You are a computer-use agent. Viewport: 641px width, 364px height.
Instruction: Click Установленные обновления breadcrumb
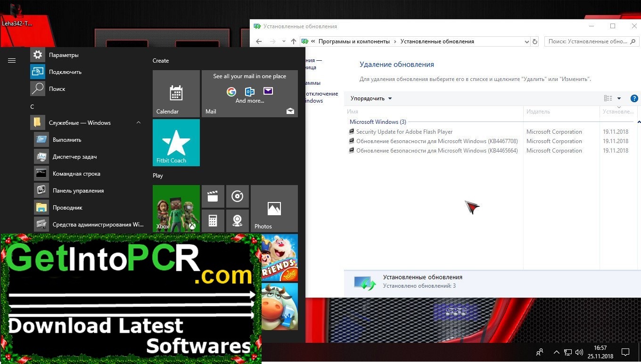[x=437, y=41]
